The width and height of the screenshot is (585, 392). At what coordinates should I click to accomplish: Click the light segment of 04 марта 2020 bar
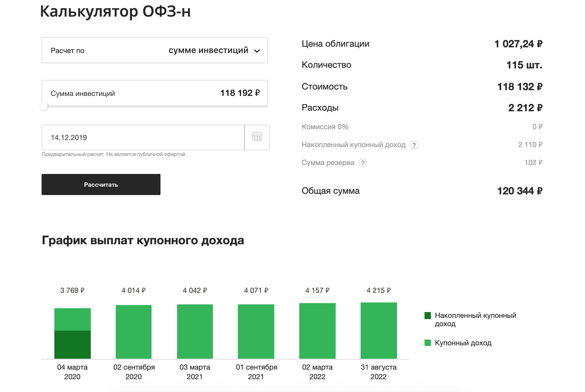pos(73,319)
